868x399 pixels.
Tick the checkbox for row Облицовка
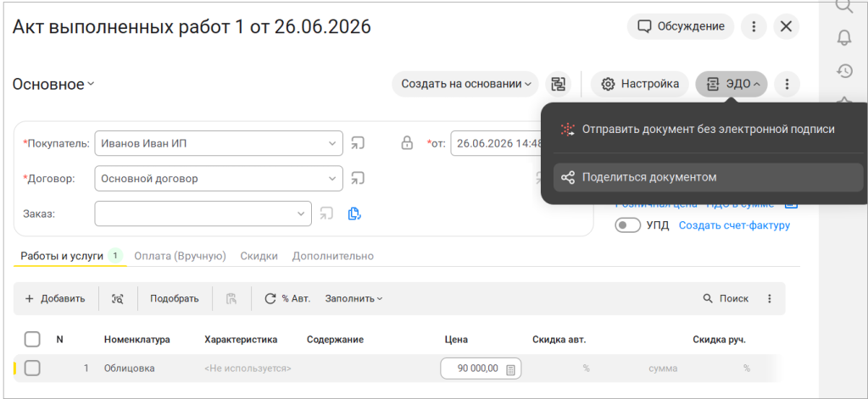(x=32, y=368)
